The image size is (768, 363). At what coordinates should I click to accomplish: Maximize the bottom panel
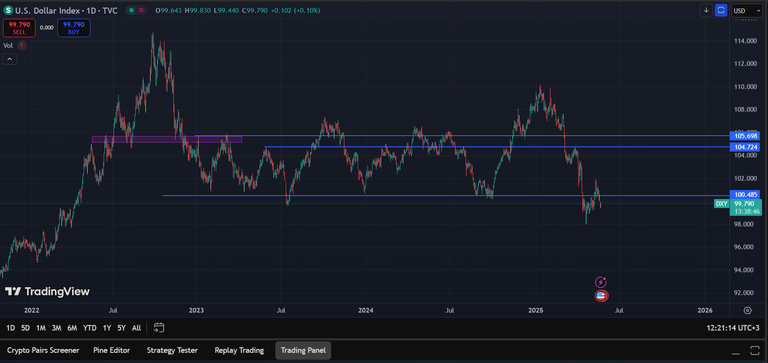(755, 351)
